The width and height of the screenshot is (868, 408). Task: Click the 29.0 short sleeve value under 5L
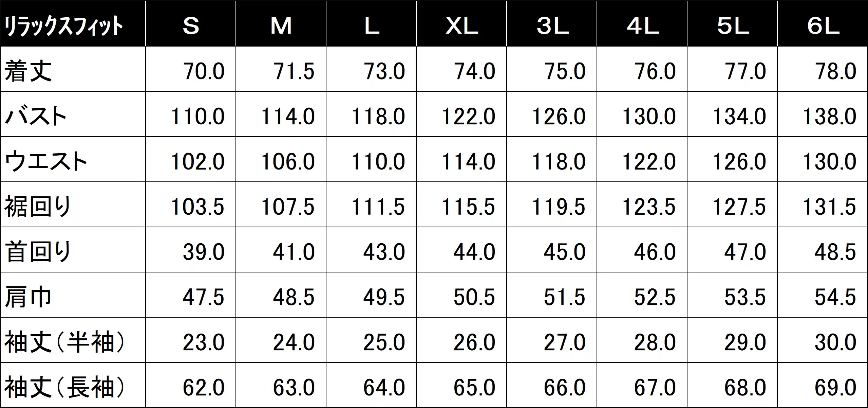click(732, 340)
